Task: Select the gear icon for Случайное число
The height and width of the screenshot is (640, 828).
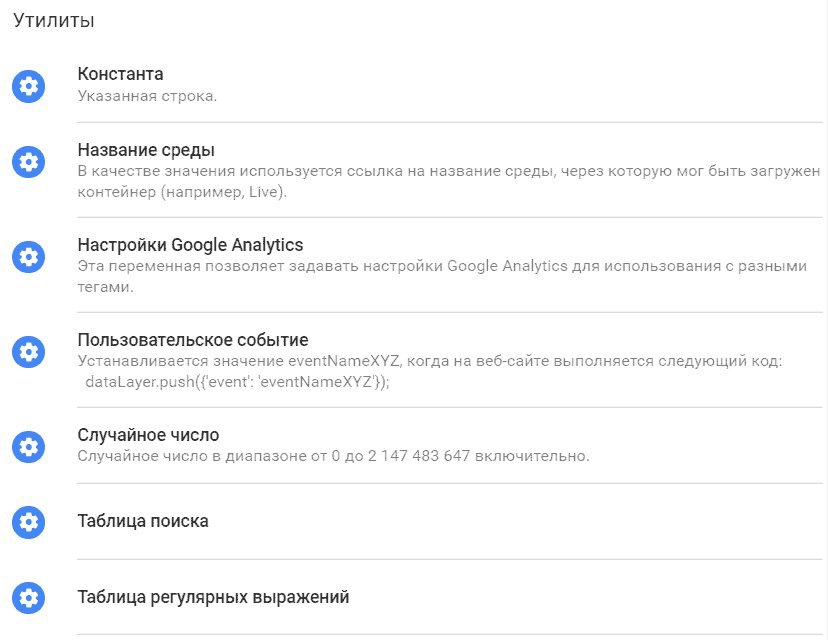Action: coord(29,447)
